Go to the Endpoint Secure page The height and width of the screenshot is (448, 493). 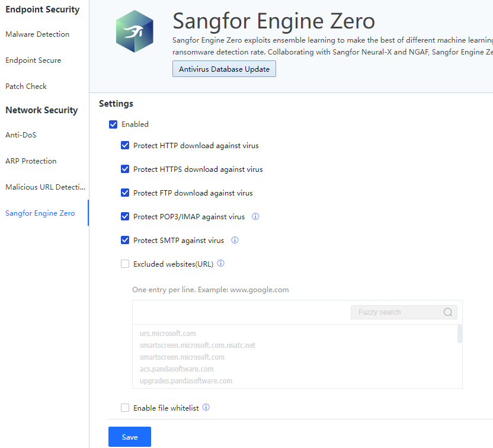pos(33,60)
